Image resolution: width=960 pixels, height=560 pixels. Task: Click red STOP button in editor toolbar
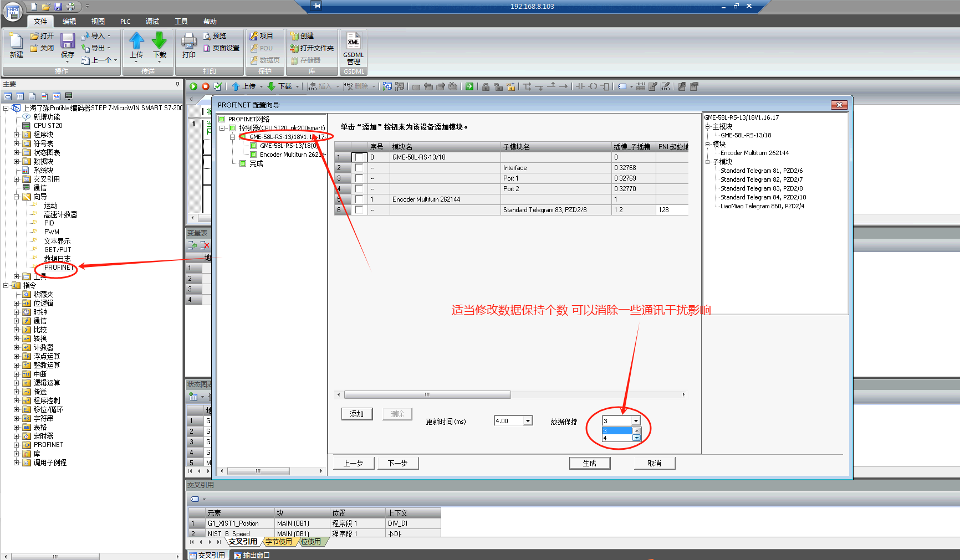[206, 86]
